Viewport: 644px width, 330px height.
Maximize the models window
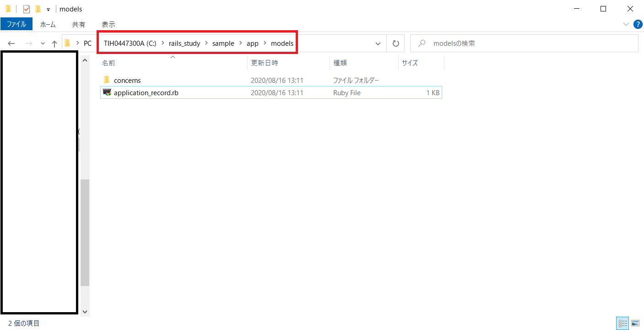coord(603,9)
